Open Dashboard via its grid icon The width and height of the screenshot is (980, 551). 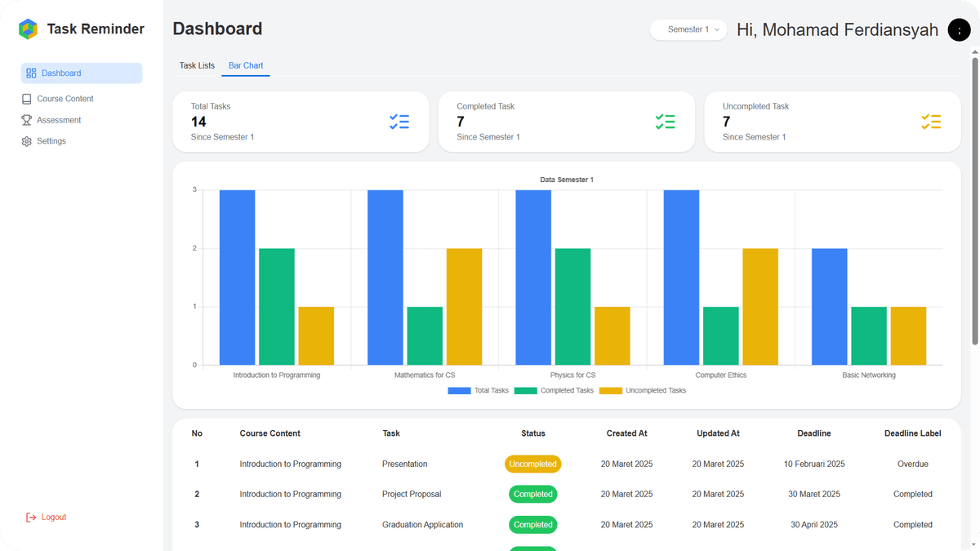click(x=31, y=73)
